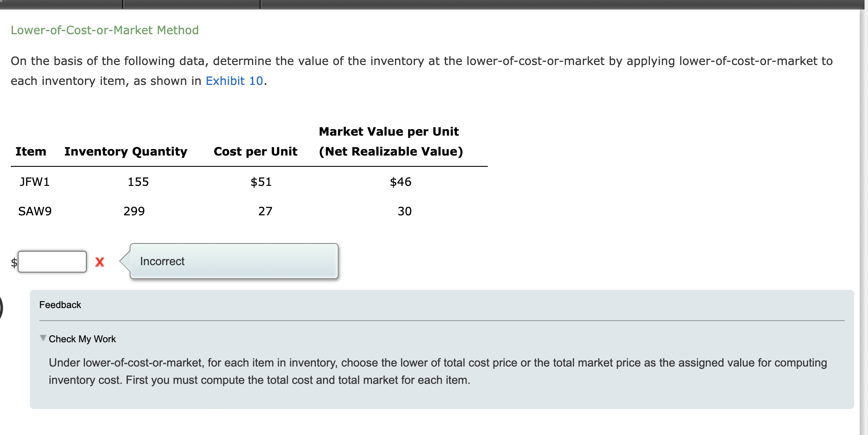Collapse the Check My Work disclosure triangle
The height and width of the screenshot is (435, 868).
[42, 339]
